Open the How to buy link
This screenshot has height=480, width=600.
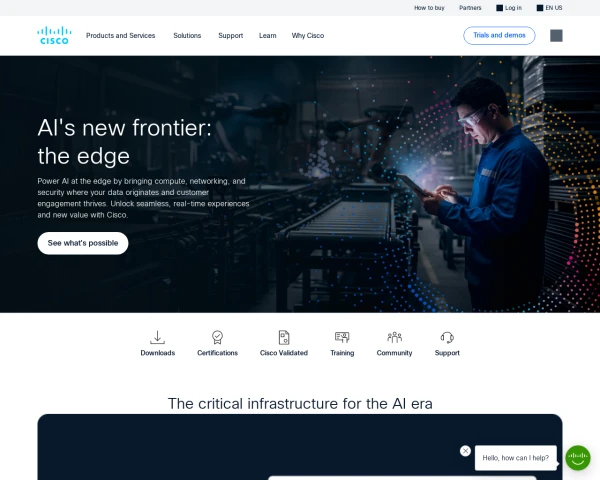pos(429,8)
